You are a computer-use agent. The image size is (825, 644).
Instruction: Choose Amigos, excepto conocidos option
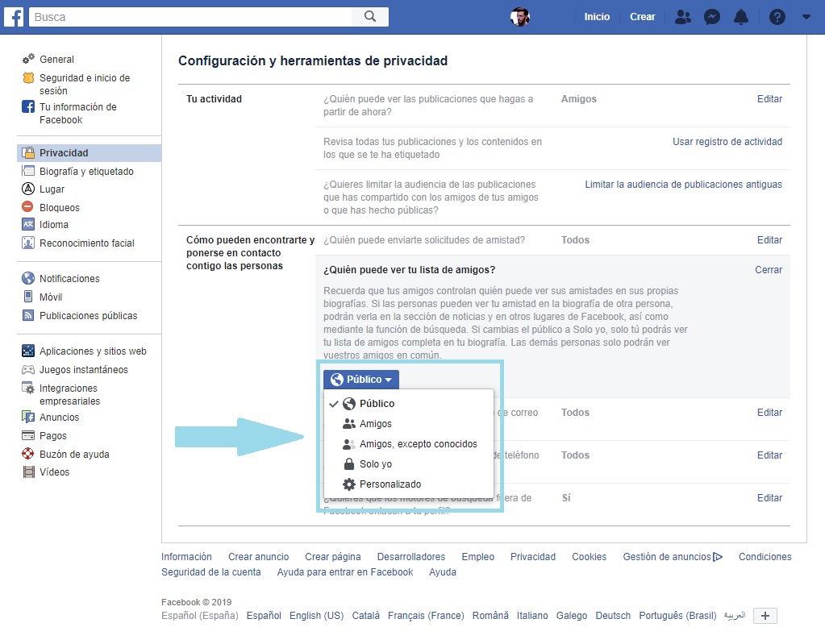click(x=409, y=443)
